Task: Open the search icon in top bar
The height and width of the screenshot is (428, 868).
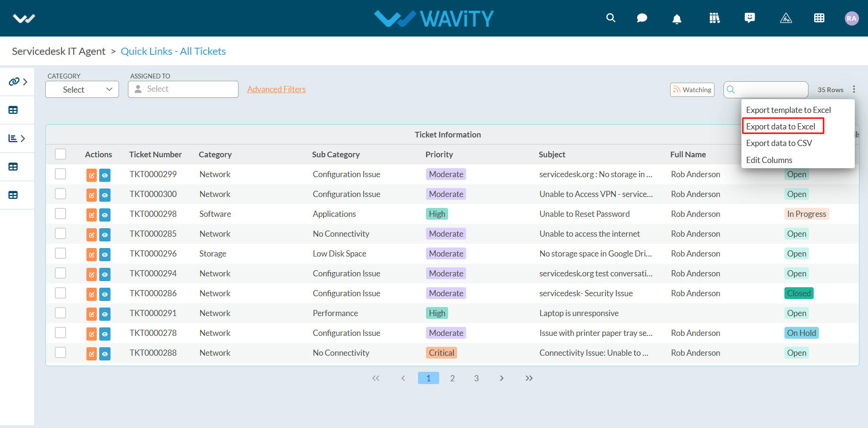Action: click(611, 18)
